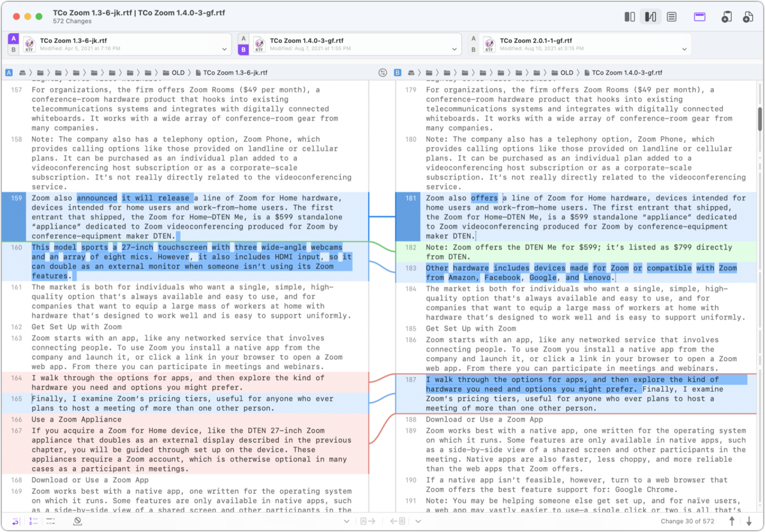Toggle B selector on TCo Zoom 2.0.1-1-gf.rtf card
The image size is (765, 532).
[x=473, y=50]
